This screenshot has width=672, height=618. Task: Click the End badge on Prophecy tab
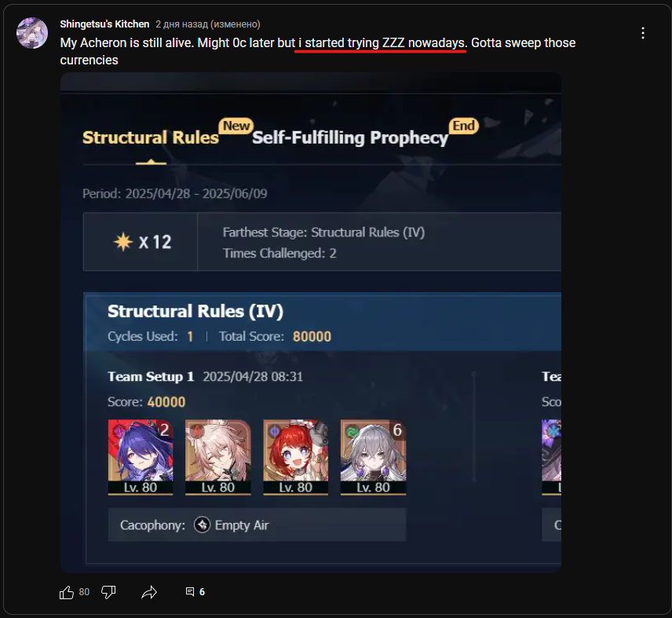tap(464, 126)
